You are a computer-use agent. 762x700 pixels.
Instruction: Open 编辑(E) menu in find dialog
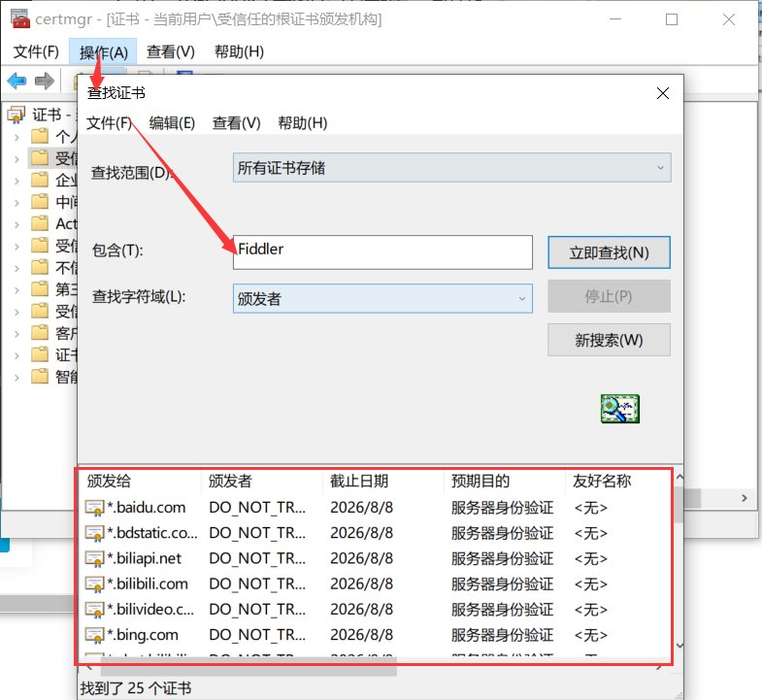pyautogui.click(x=172, y=123)
